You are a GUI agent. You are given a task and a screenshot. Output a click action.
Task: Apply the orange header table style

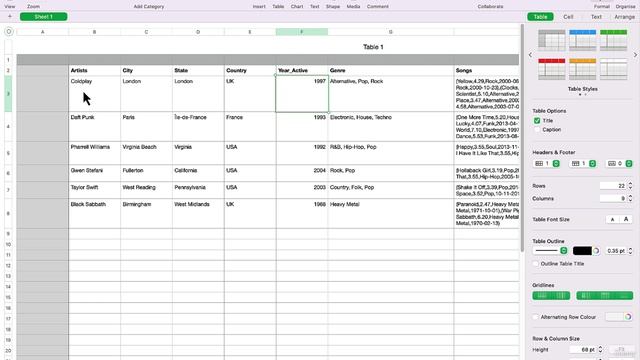pos(582,69)
